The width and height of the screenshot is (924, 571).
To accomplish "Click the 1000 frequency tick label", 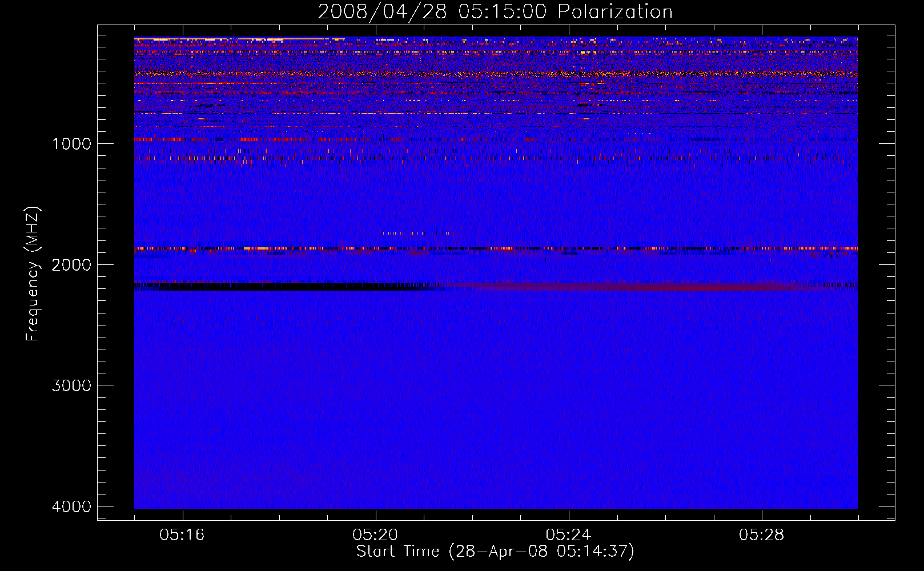I will pos(71,144).
